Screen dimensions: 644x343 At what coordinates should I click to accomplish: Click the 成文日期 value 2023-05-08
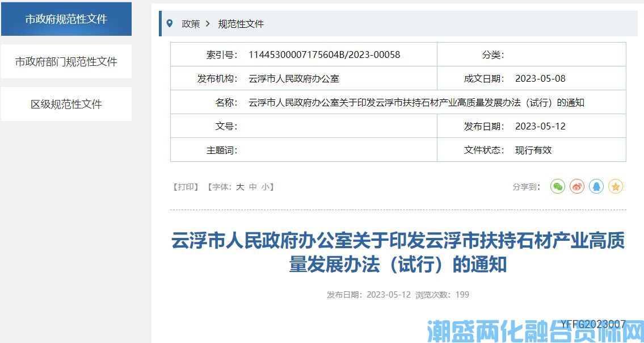click(x=541, y=78)
